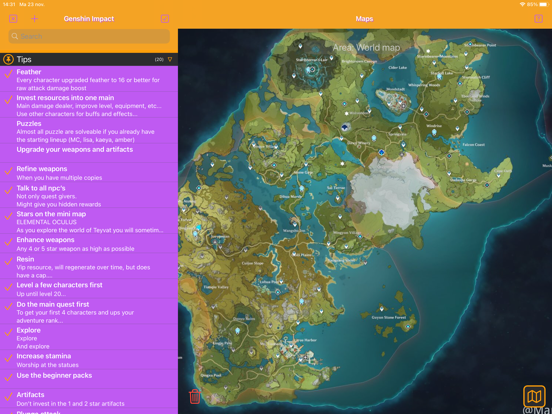Open Upgrade your weapons and artifacts

(x=89, y=153)
